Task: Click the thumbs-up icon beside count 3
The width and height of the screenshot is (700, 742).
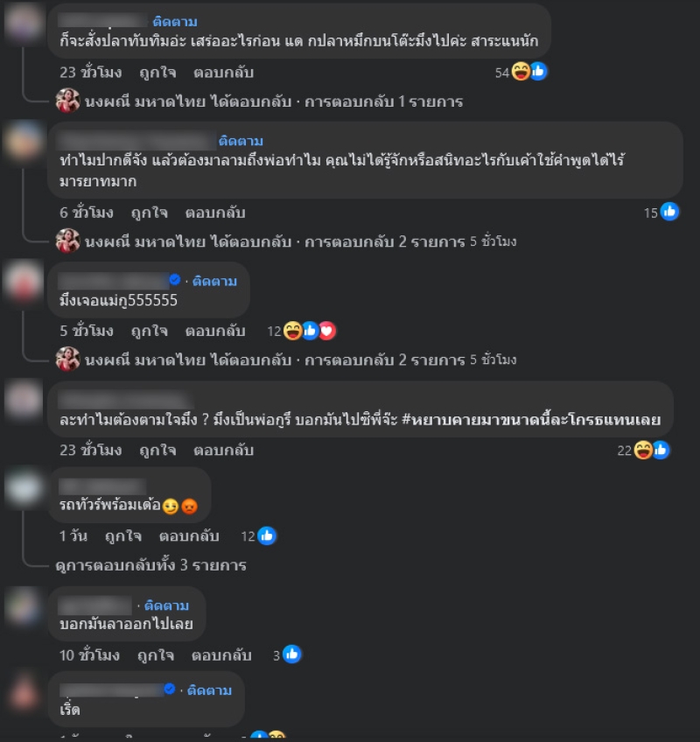Action: (x=291, y=654)
